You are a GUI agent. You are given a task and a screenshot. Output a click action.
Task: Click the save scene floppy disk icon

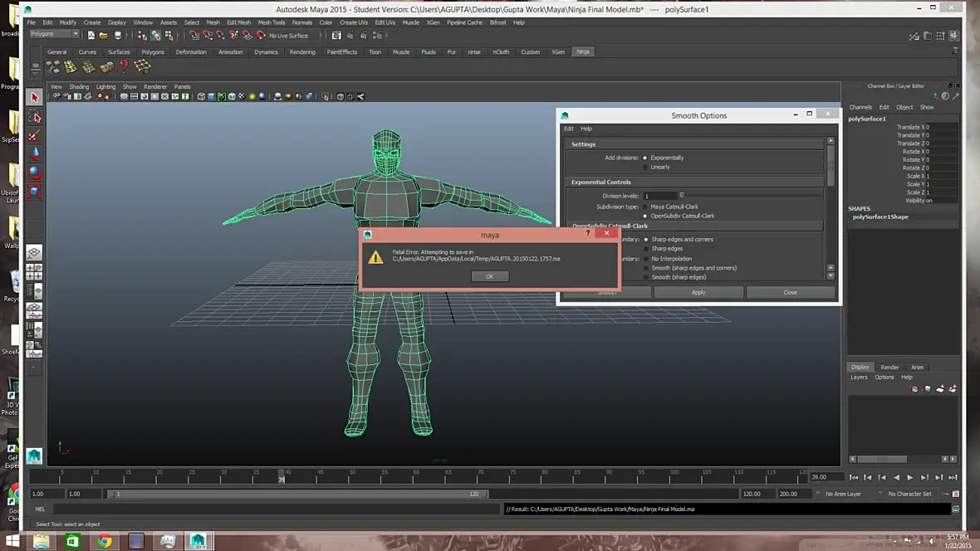click(117, 36)
